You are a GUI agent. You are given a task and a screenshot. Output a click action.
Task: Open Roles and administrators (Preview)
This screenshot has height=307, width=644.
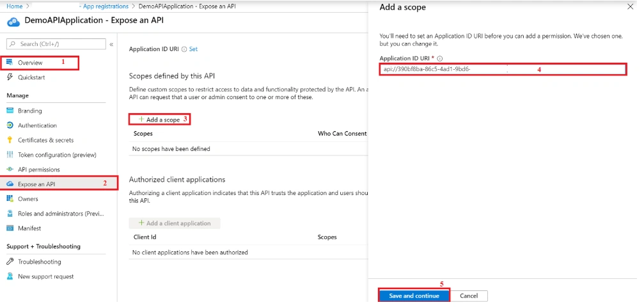pos(61,214)
